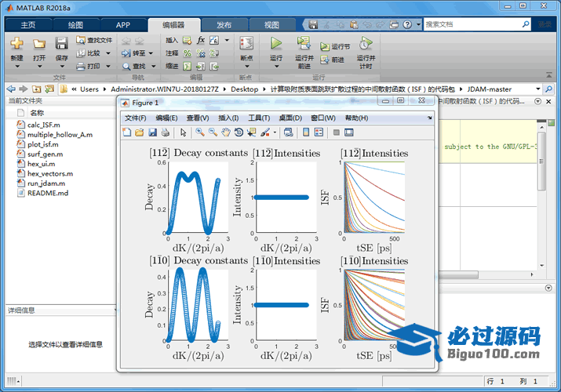Screen dimensions: 561x392
Task: Open the address bar path dropdown arrow
Action: coord(537,89)
